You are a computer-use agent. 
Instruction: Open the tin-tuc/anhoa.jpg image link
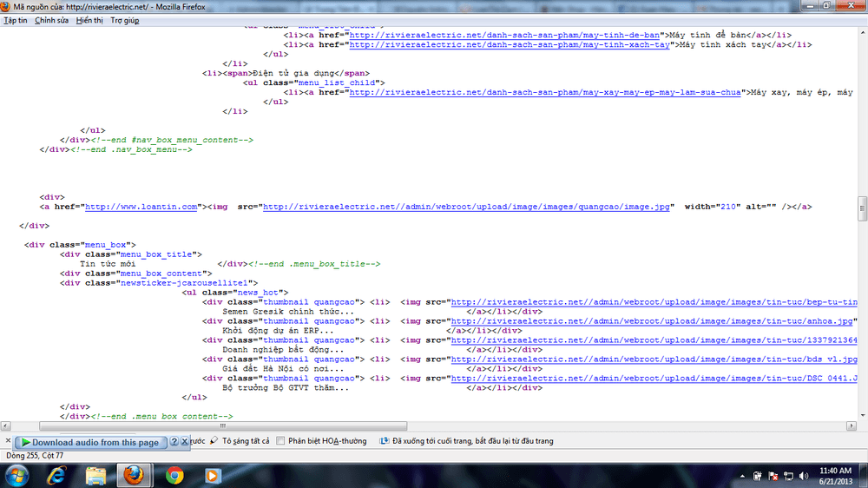click(x=652, y=320)
